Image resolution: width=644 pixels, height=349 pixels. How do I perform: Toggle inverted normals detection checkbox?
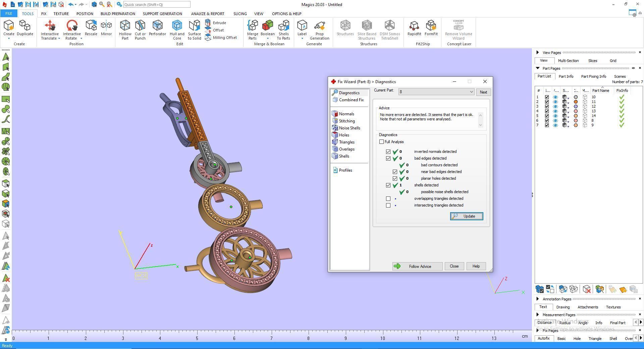(388, 152)
